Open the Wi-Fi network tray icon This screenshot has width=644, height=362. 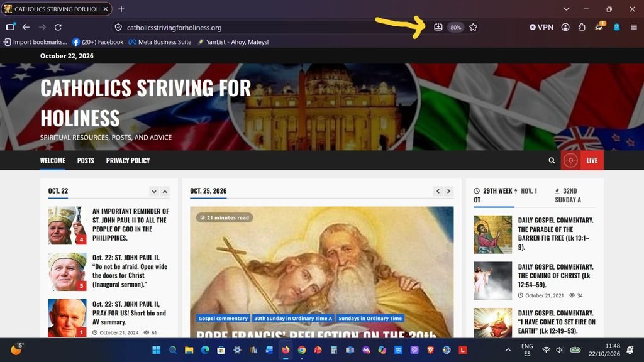click(546, 350)
